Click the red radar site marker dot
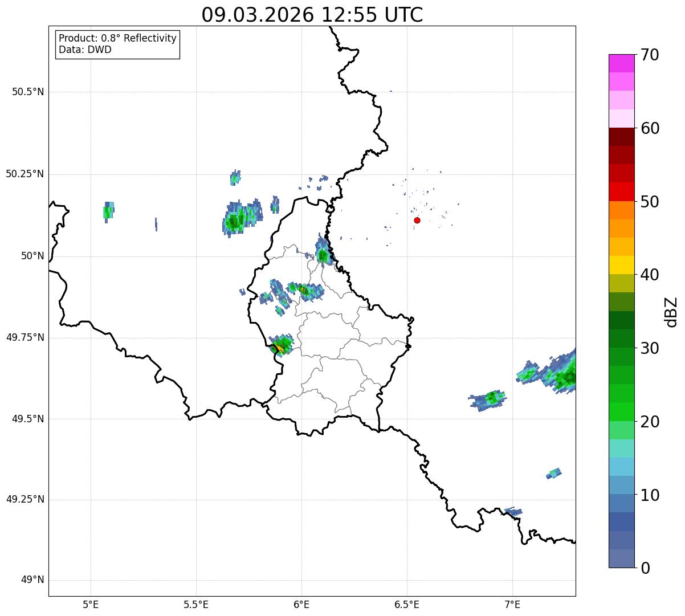Screen dimensions: 685x616 (x=417, y=220)
